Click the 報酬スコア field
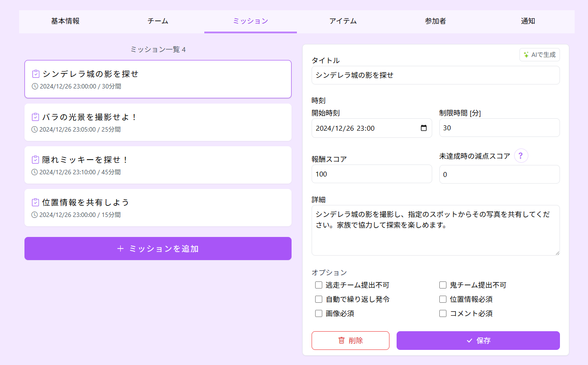 (372, 174)
